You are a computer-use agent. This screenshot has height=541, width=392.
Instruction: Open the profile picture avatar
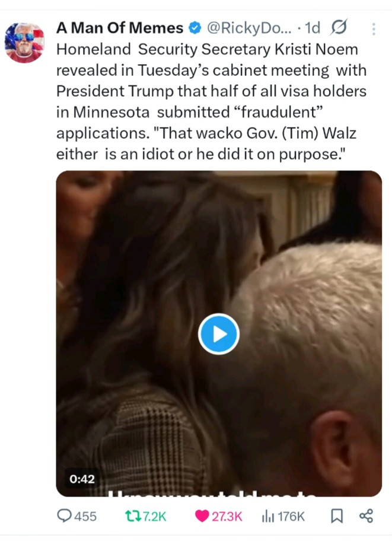point(24,43)
